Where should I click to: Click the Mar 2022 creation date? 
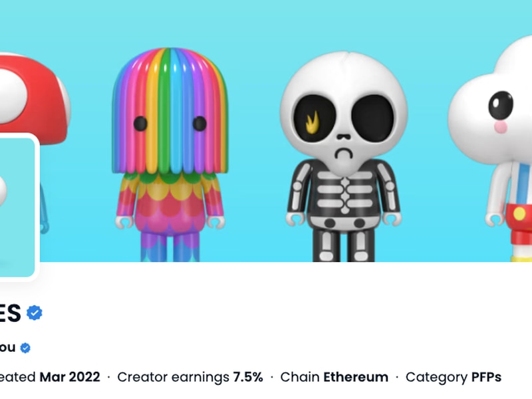[70, 377]
